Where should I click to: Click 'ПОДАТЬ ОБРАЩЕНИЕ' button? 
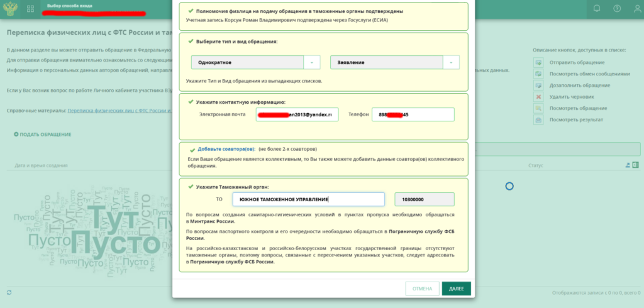coord(43,135)
